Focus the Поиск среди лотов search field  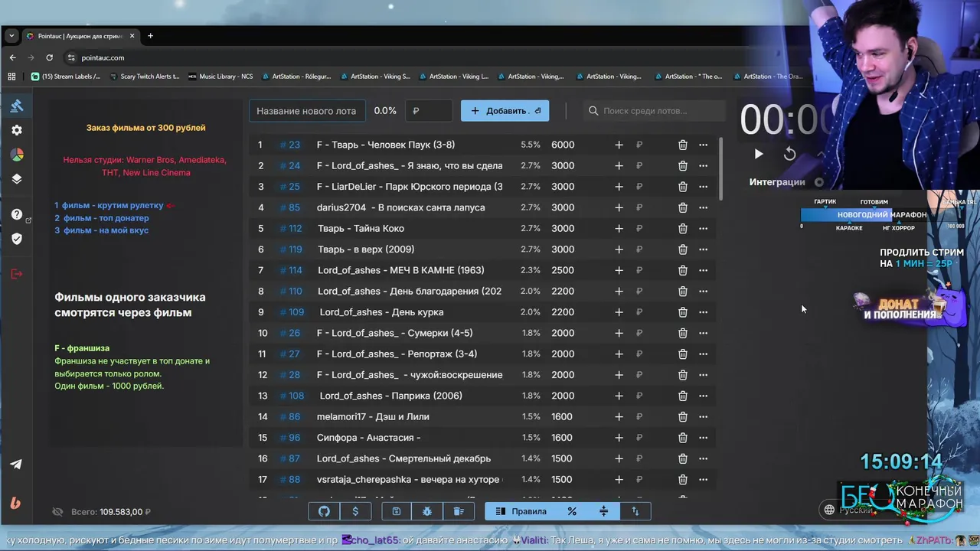pyautogui.click(x=654, y=111)
